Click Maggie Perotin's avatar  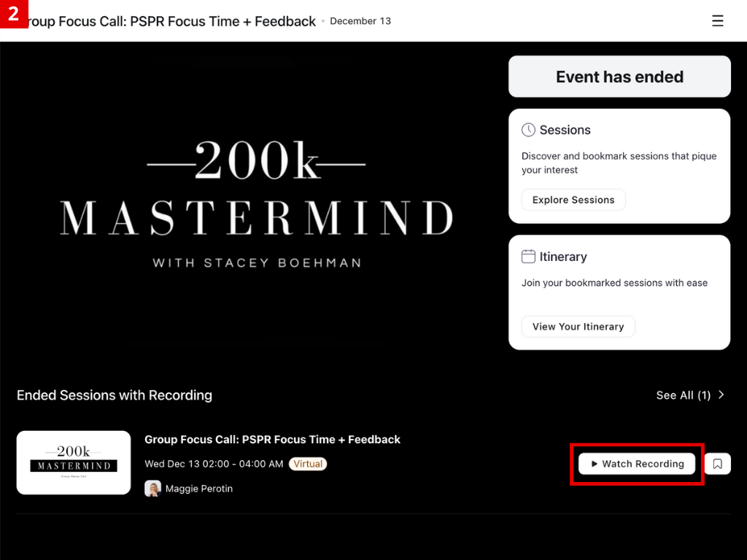click(x=152, y=489)
